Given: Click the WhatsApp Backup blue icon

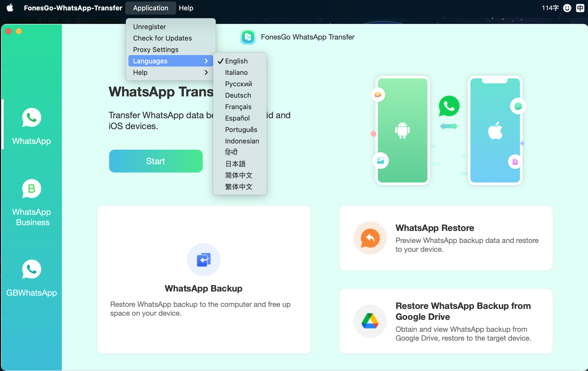Looking at the screenshot, I should (204, 260).
